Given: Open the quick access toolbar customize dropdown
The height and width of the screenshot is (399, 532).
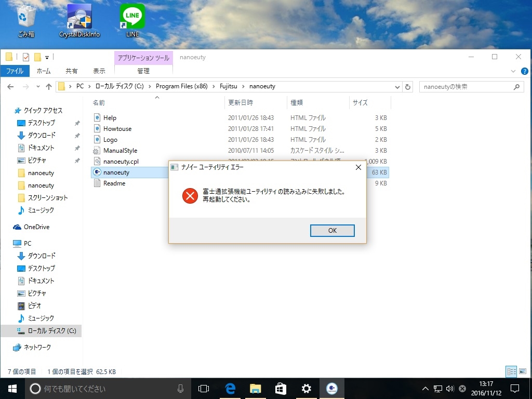Looking at the screenshot, I should pyautogui.click(x=47, y=57).
